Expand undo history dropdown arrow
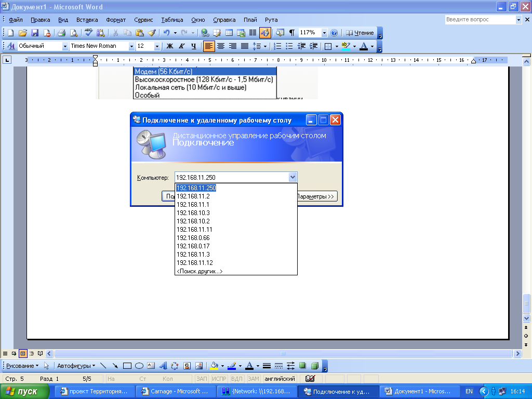The height and width of the screenshot is (399, 532). (175, 33)
